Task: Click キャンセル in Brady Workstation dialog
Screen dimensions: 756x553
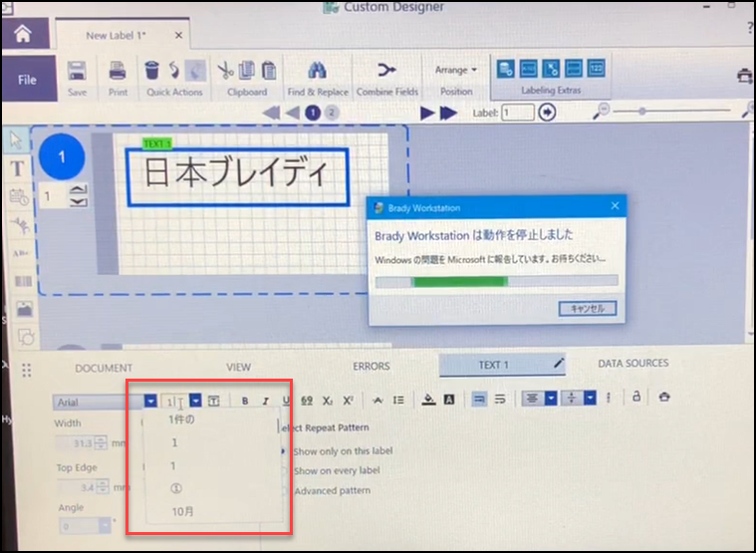Action: tap(588, 309)
